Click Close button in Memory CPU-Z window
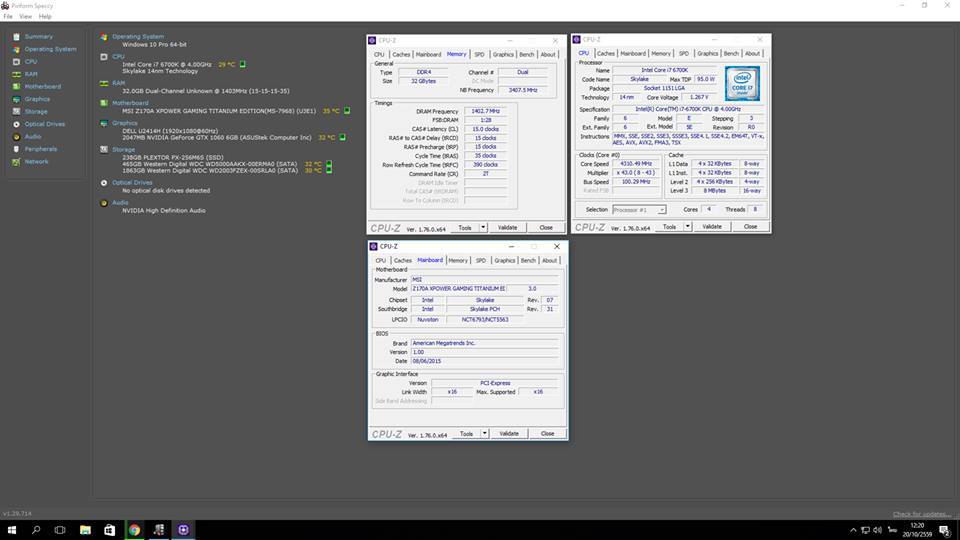Viewport: 960px width, 540px height. [546, 228]
